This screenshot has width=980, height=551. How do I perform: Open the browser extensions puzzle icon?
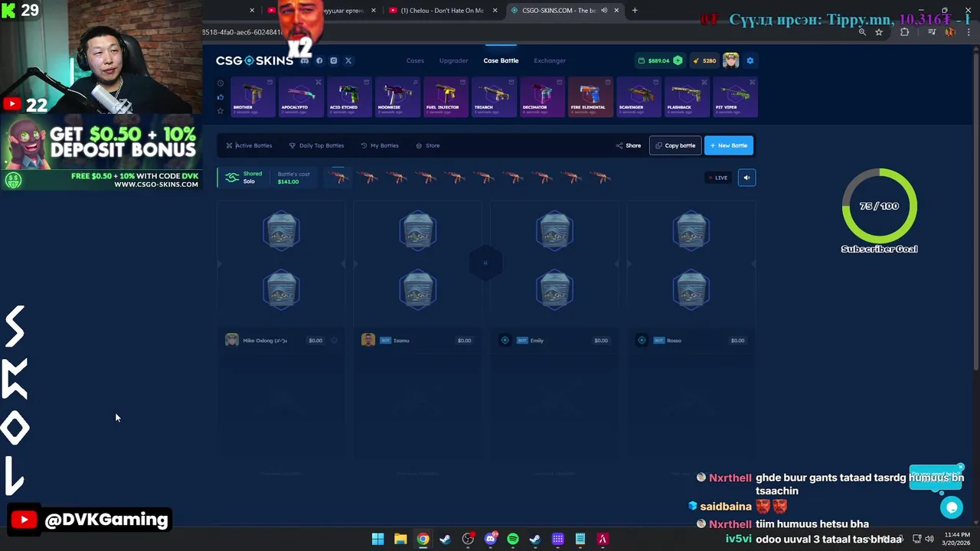(x=904, y=32)
